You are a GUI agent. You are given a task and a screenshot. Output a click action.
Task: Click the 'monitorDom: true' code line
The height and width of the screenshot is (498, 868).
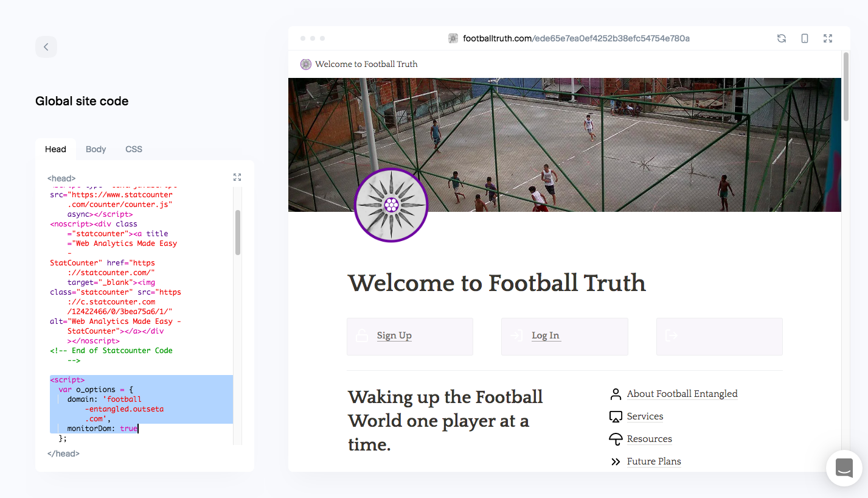[103, 429]
